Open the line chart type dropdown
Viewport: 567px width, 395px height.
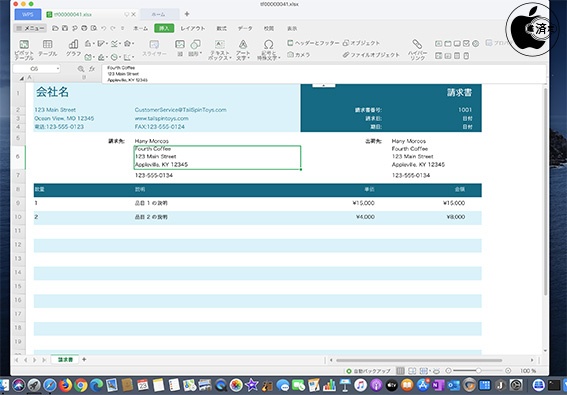point(115,43)
